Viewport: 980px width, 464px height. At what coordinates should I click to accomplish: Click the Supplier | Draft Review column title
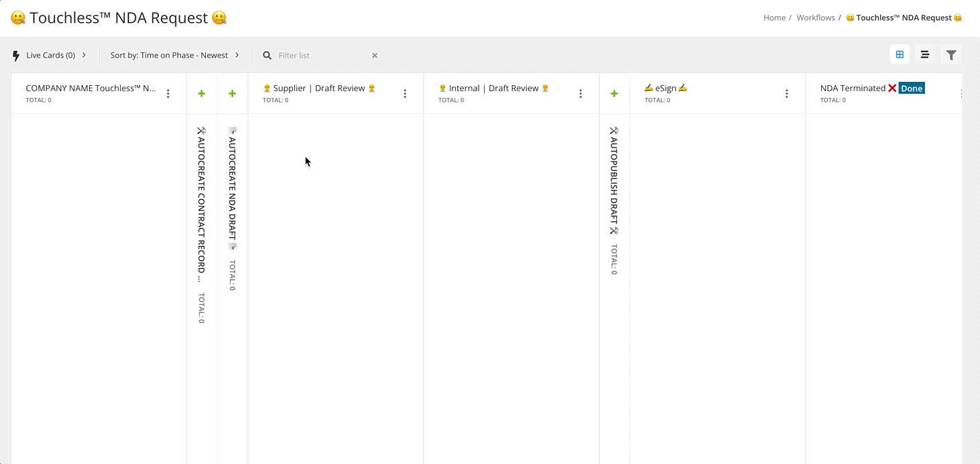[319, 88]
